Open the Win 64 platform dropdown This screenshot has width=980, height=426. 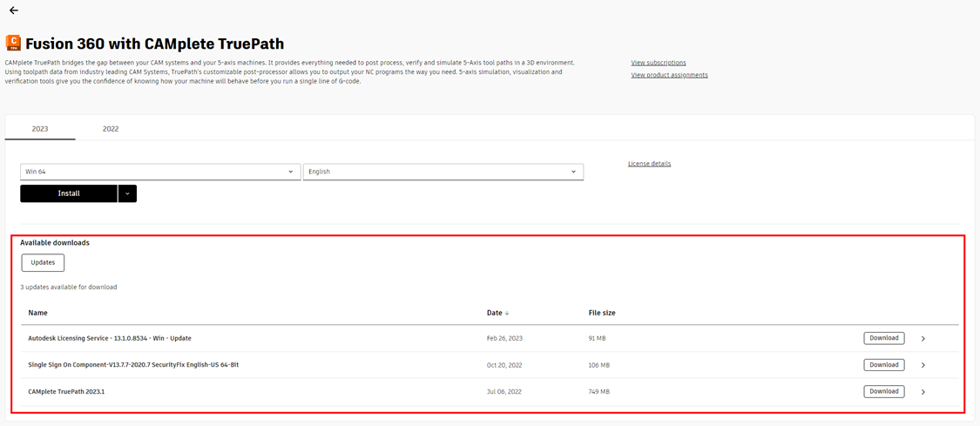tap(160, 172)
